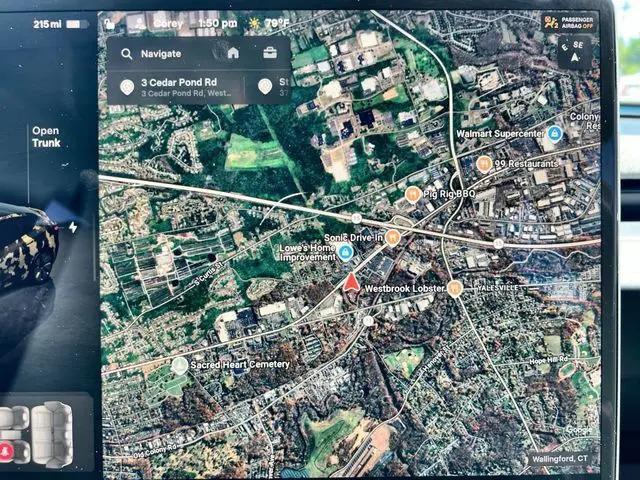Tap pin icon beside 3 Cedar Pond Rd
The height and width of the screenshot is (480, 640).
[x=127, y=87]
